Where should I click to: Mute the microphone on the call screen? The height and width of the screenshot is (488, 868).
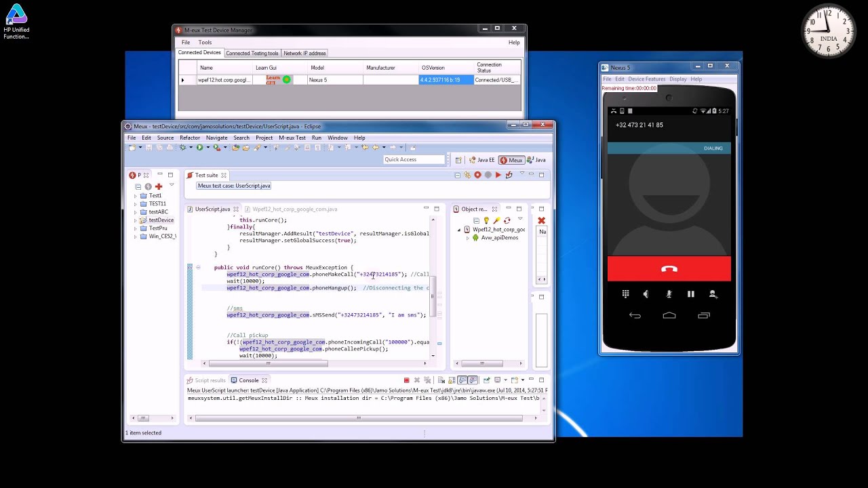click(669, 294)
